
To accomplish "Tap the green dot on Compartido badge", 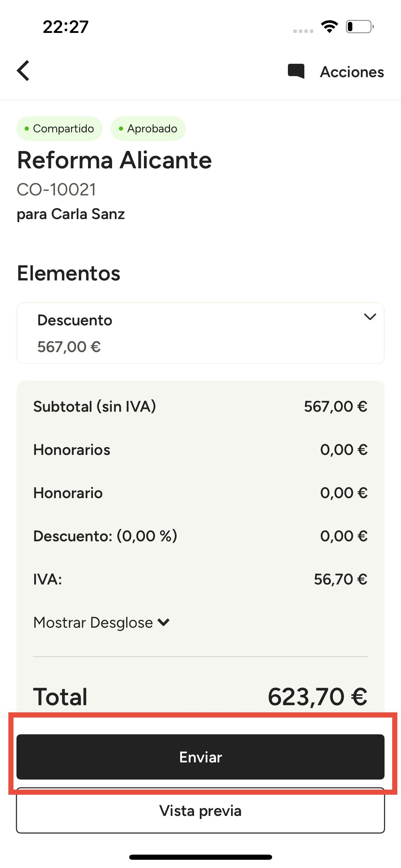I will [x=27, y=129].
